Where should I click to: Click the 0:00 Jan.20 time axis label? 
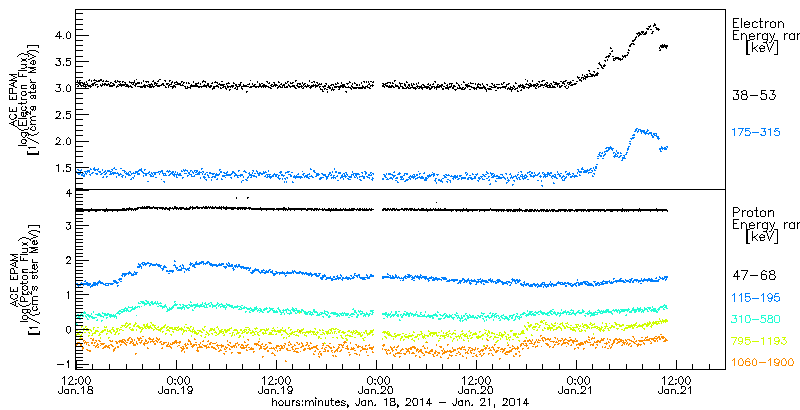tap(377, 385)
